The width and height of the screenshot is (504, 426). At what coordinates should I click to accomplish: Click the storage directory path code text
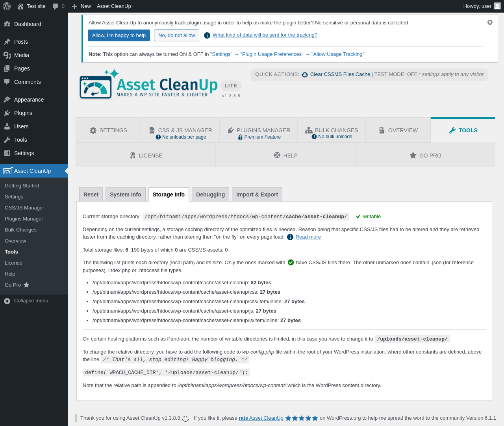(x=246, y=217)
